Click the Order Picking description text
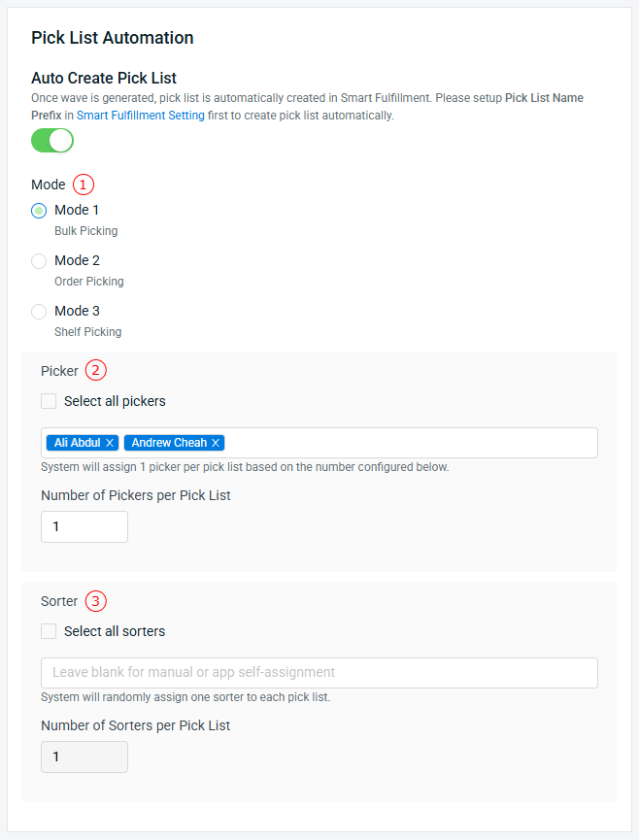639x840 pixels. (89, 282)
